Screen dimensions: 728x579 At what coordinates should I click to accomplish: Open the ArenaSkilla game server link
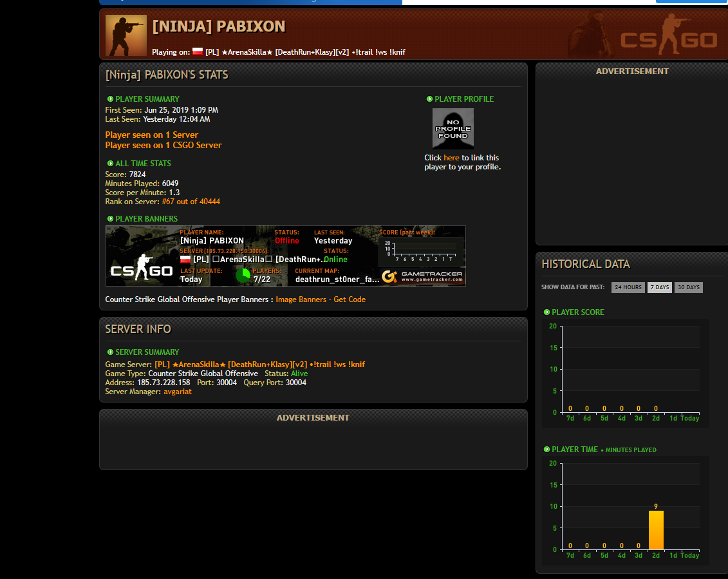coord(259,365)
